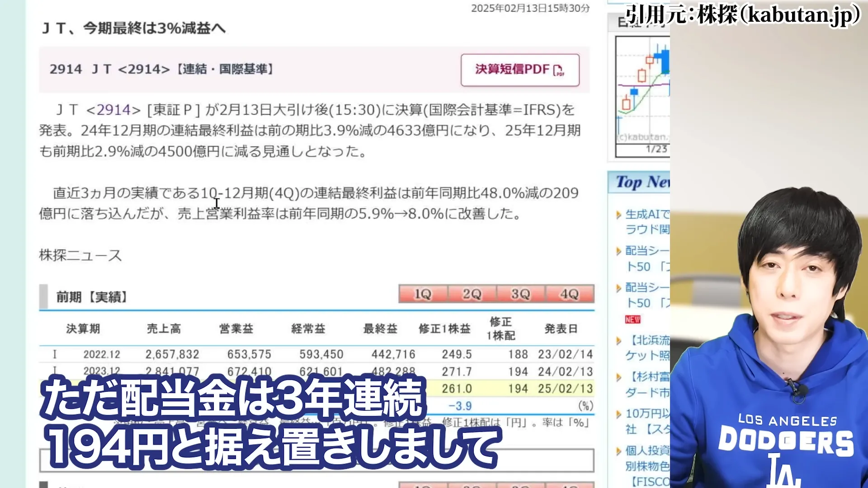Click the 442,716 net profit value
The width and height of the screenshot is (868, 488).
tap(393, 354)
